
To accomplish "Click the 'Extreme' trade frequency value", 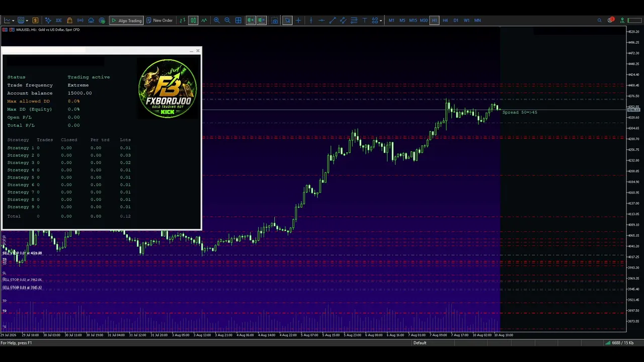I will 78,85.
